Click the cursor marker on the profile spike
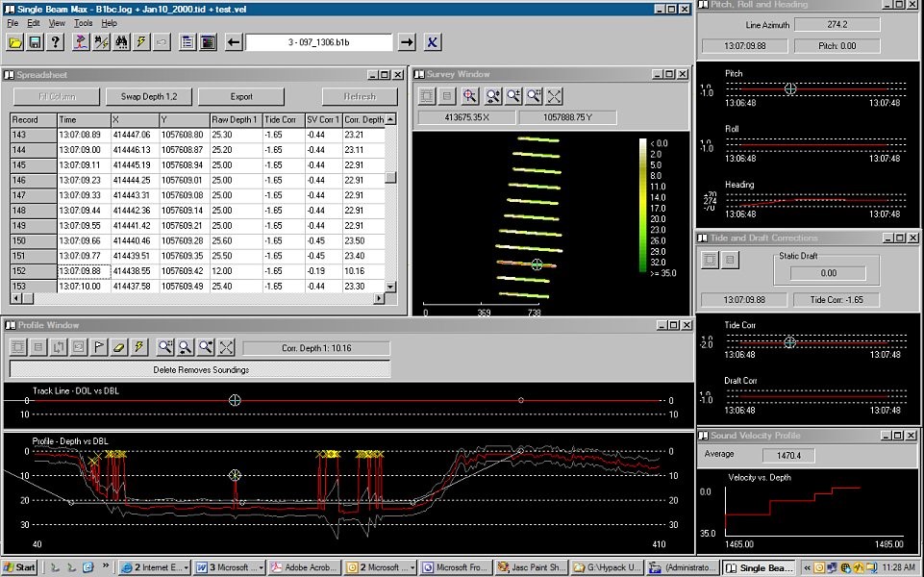Image resolution: width=924 pixels, height=577 pixels. coord(235,475)
